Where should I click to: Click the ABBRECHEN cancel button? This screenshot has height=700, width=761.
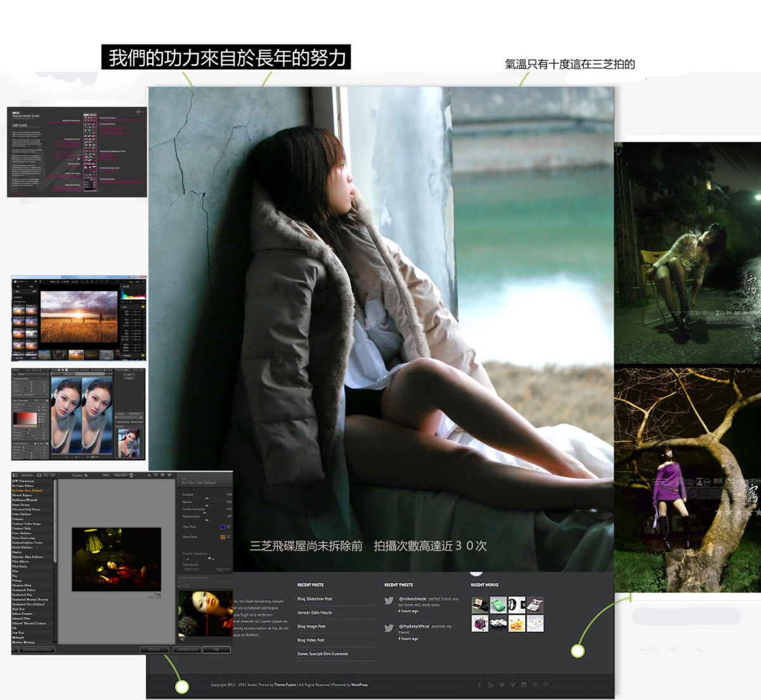[187, 649]
